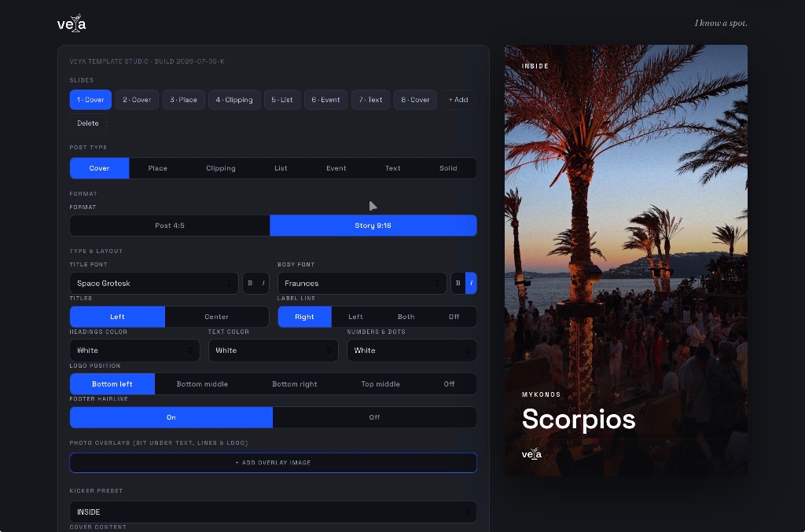Move the logo to Bottom middle
Screen dimensions: 805x532
(202, 384)
